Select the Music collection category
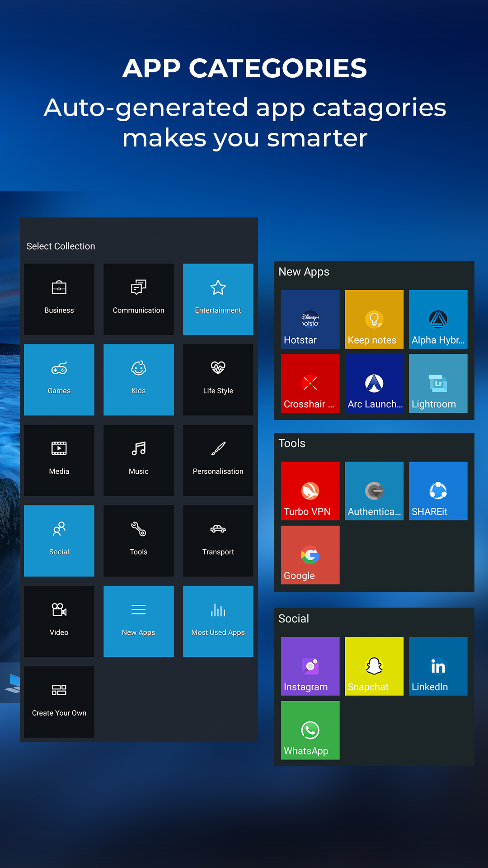 [x=138, y=460]
